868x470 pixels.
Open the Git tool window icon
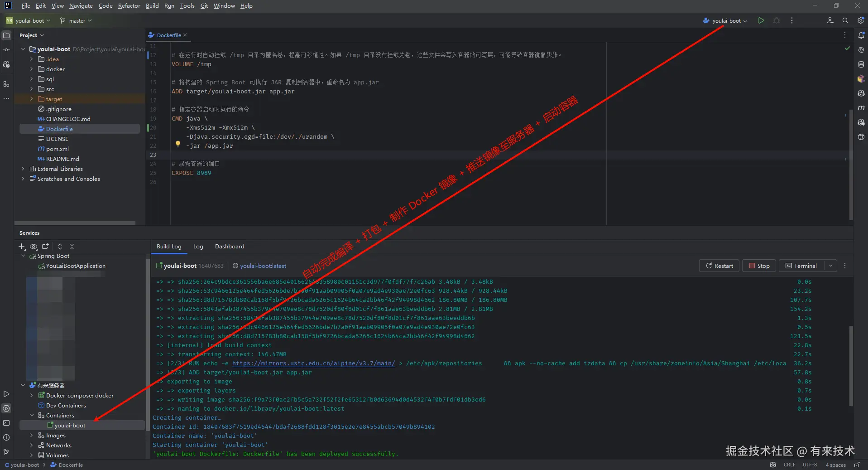[x=6, y=452]
